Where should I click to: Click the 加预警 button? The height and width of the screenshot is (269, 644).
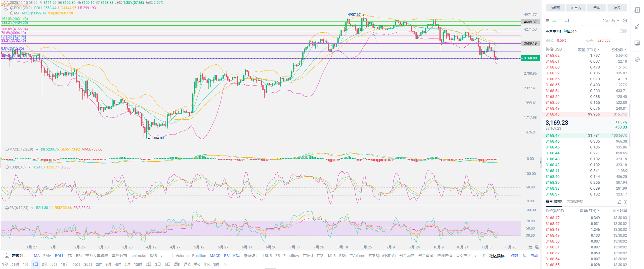555,8
